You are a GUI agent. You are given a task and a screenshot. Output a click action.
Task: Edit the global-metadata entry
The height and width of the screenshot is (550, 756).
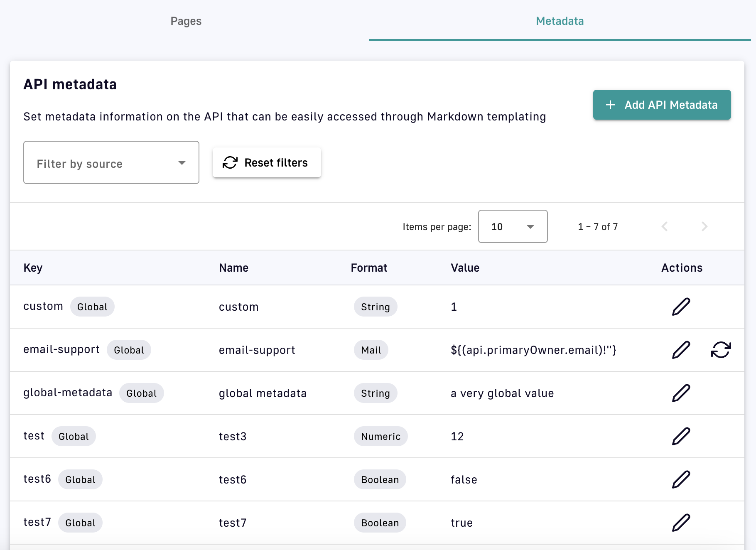(681, 393)
